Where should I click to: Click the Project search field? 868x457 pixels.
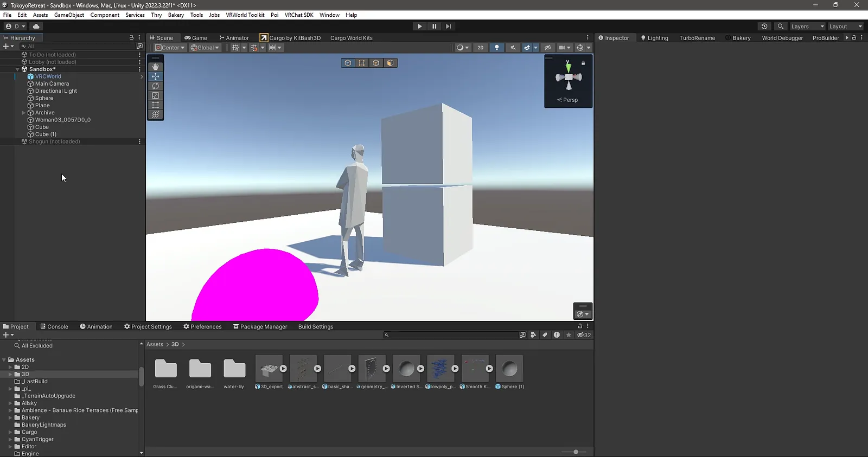tap(450, 335)
